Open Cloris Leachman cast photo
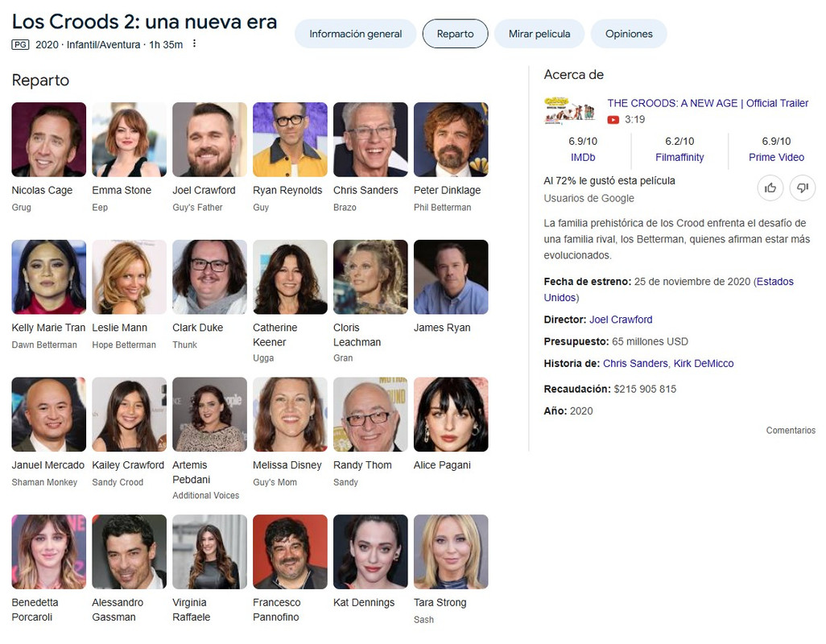 coord(370,277)
